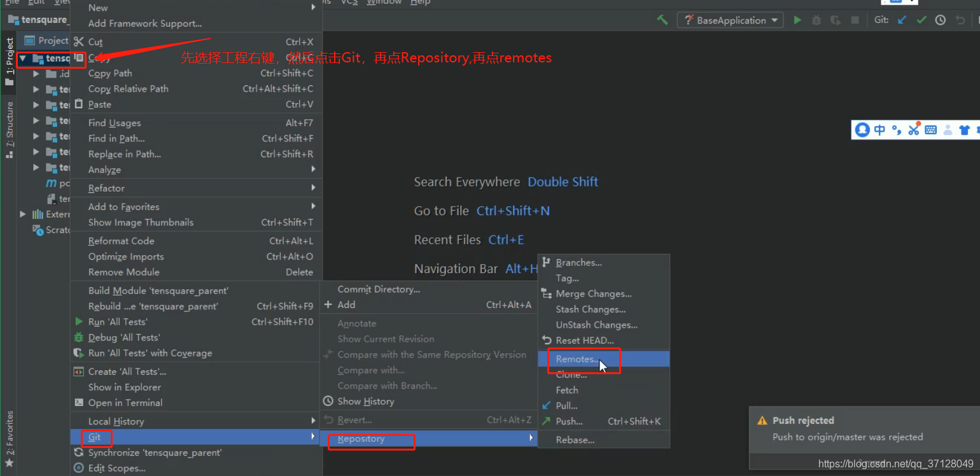Select Show in Explorer menu entry

coord(196,387)
